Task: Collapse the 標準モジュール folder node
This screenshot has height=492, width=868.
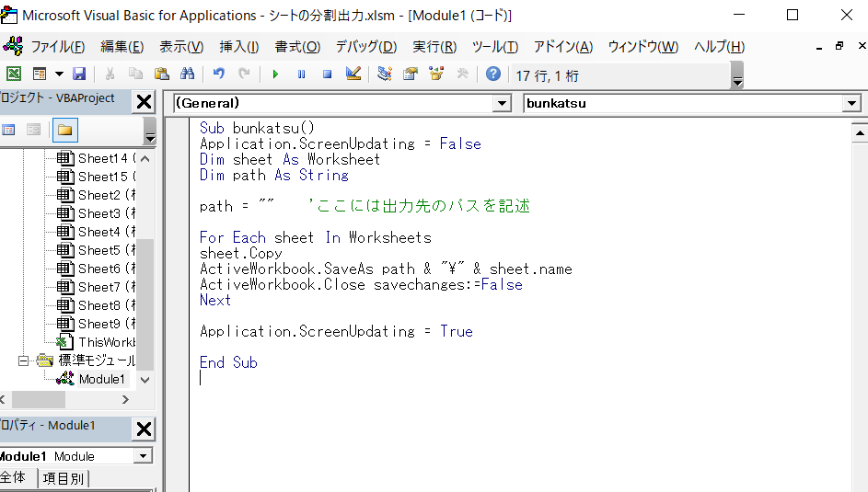Action: 23,361
